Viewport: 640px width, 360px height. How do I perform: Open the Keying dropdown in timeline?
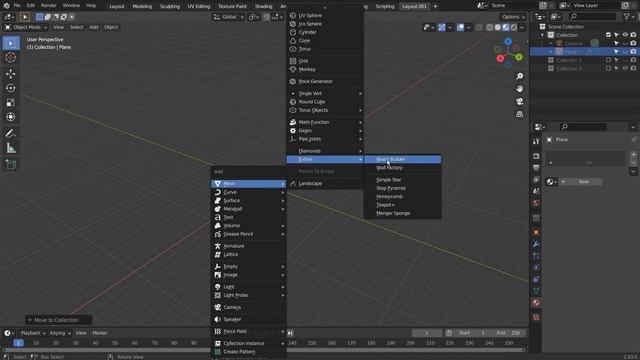[60, 333]
